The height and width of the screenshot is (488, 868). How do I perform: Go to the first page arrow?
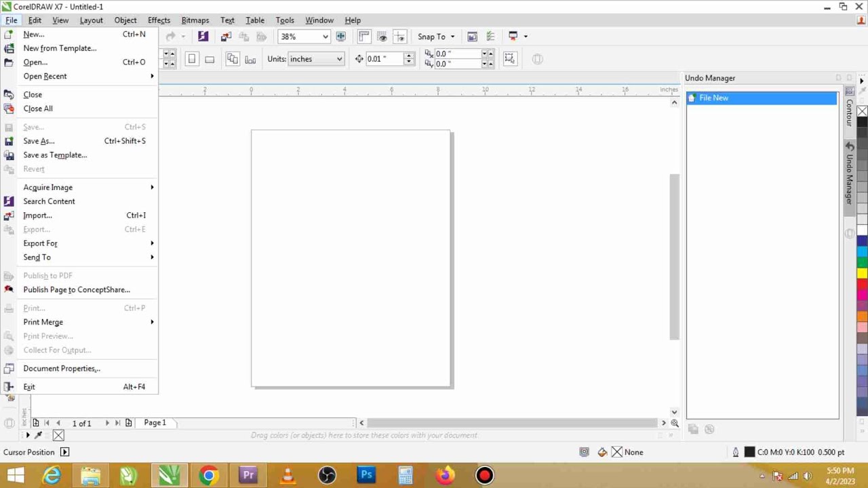(x=47, y=423)
